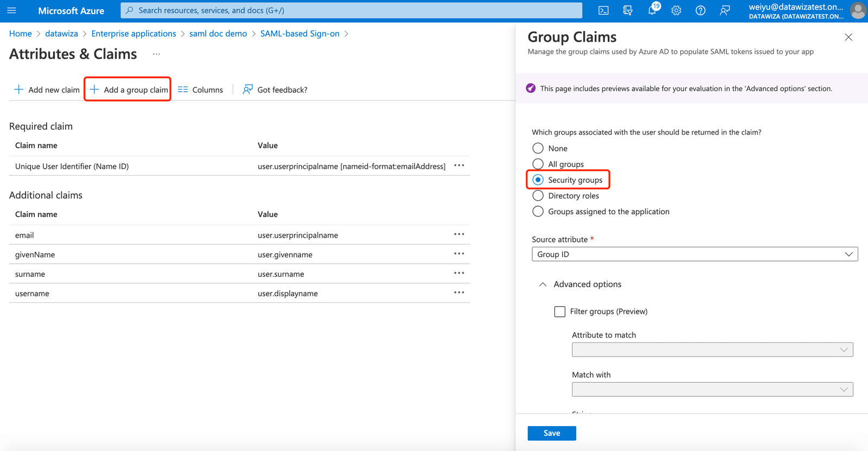Open the Source attribute Group ID dropdown
868x451 pixels.
pos(695,254)
